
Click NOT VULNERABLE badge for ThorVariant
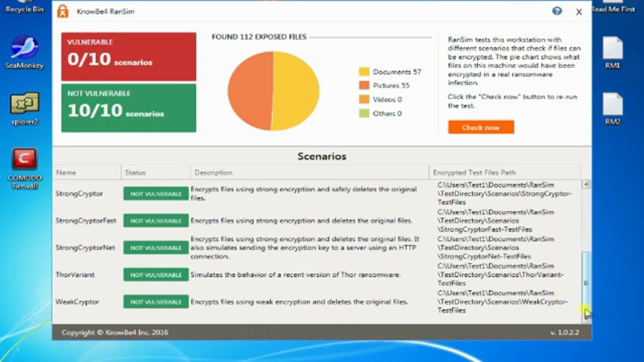click(x=156, y=275)
